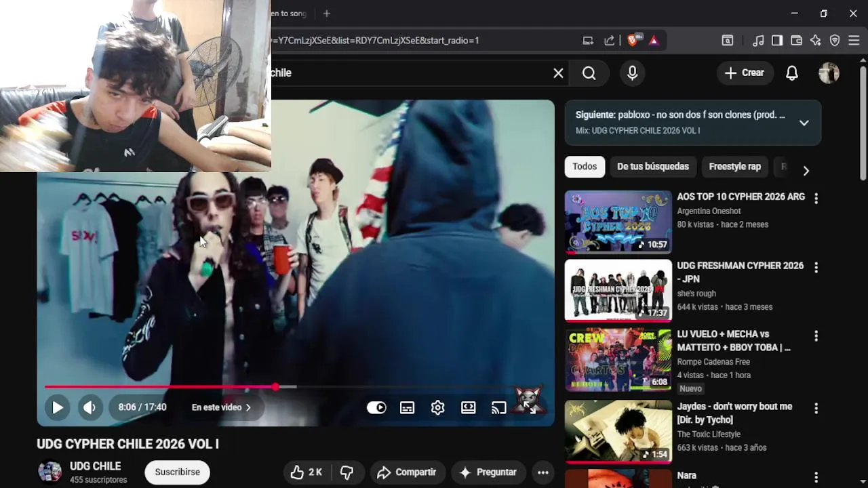Open the UDG CHILE channel avatar
868x488 pixels.
coord(50,472)
